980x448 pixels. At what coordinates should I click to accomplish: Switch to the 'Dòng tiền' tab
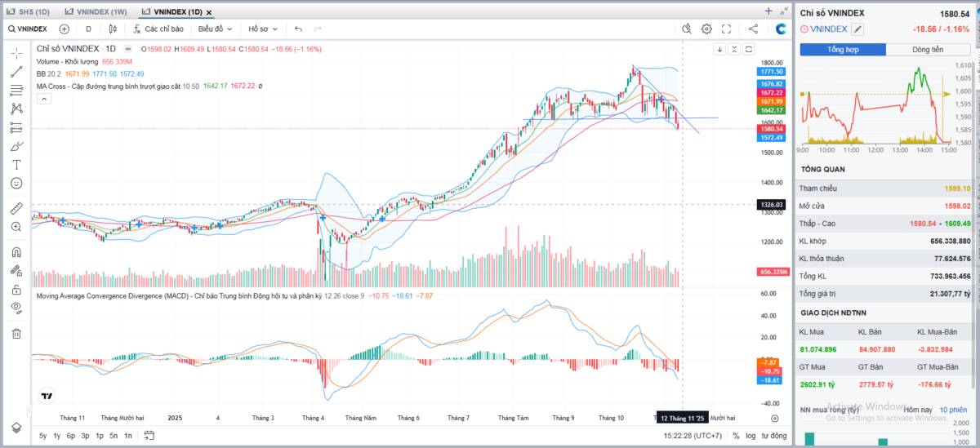[x=927, y=50]
